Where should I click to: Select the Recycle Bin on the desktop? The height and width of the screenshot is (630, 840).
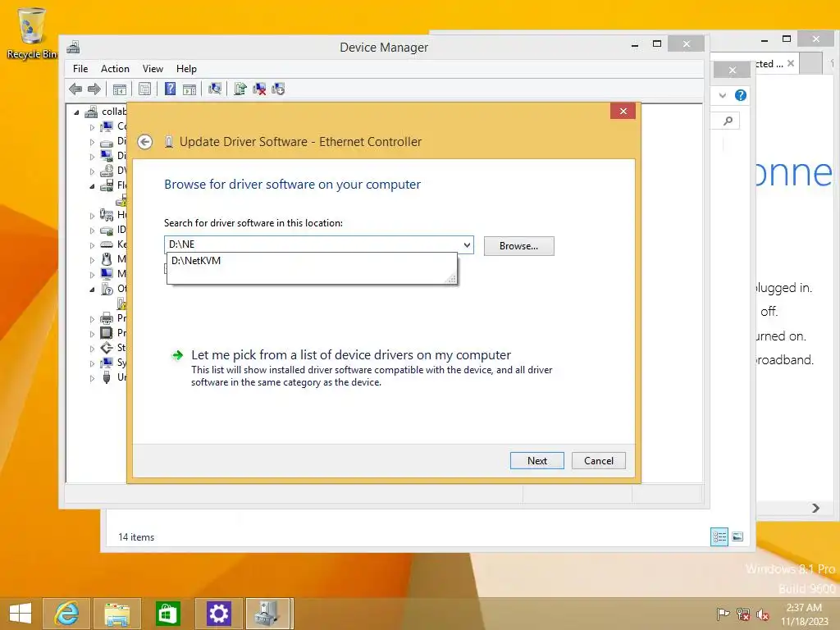point(31,33)
